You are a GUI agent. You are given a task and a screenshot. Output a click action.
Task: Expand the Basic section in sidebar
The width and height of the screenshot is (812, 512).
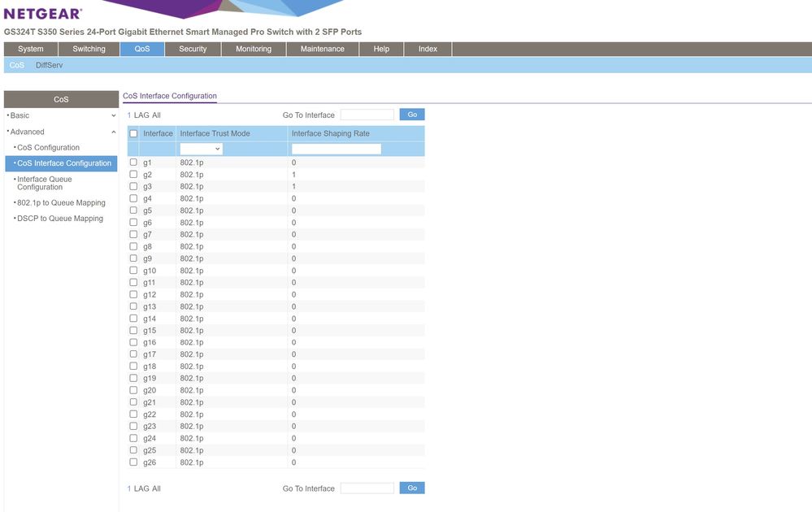pos(61,115)
